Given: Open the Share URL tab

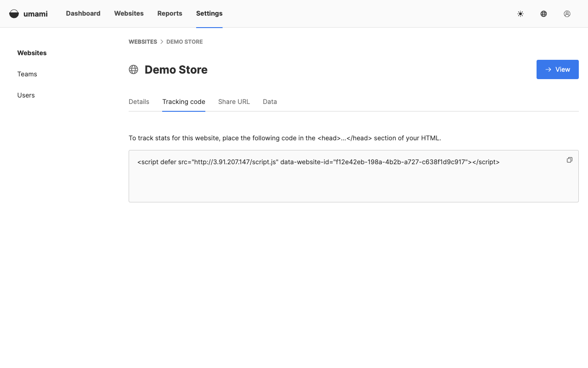Looking at the screenshot, I should click(x=234, y=102).
